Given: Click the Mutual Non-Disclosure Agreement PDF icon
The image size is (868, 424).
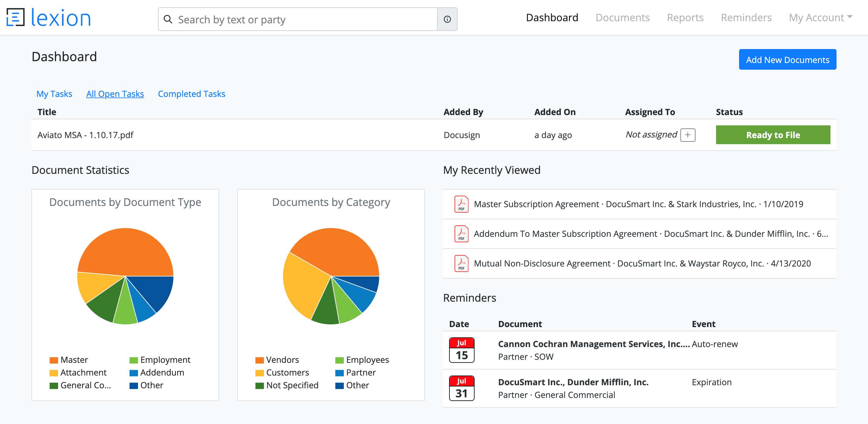Looking at the screenshot, I should (461, 263).
